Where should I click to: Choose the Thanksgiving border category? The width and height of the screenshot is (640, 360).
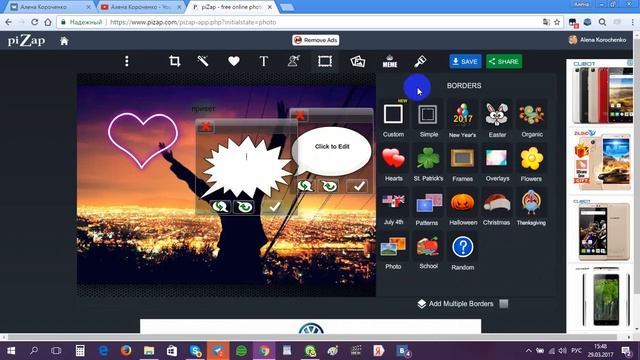point(531,207)
